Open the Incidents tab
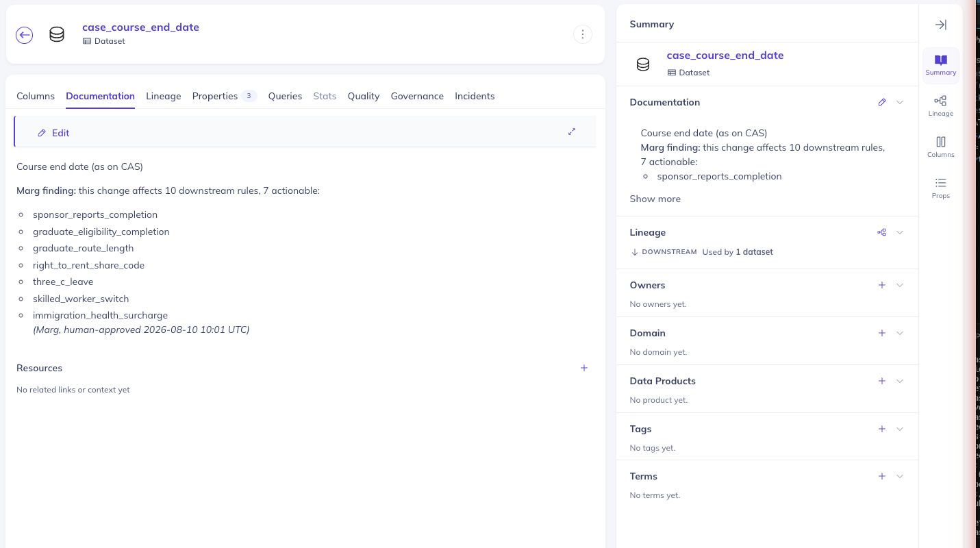The image size is (980, 548). pyautogui.click(x=475, y=96)
